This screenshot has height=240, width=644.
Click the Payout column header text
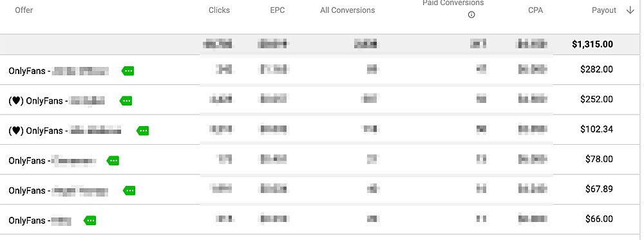point(604,10)
